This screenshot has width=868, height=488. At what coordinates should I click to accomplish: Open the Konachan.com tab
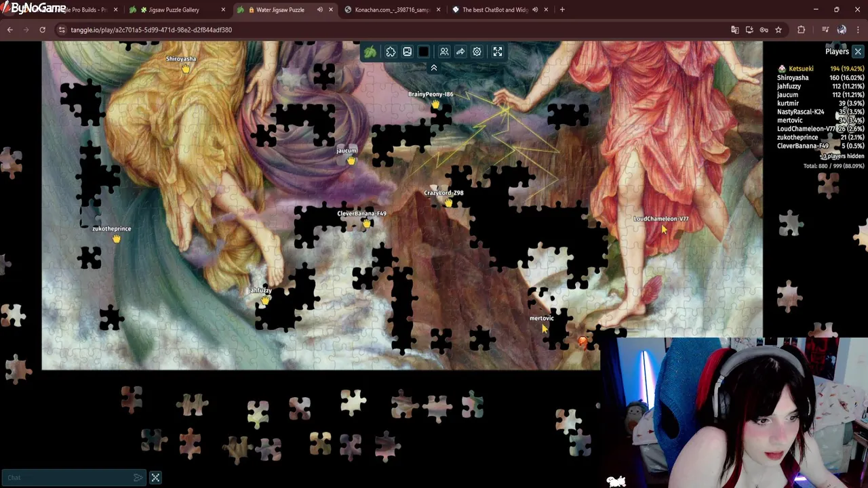(x=392, y=9)
